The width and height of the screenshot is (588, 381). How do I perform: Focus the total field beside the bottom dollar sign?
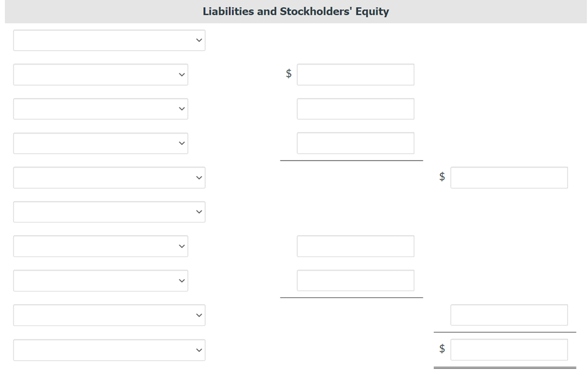pos(509,349)
